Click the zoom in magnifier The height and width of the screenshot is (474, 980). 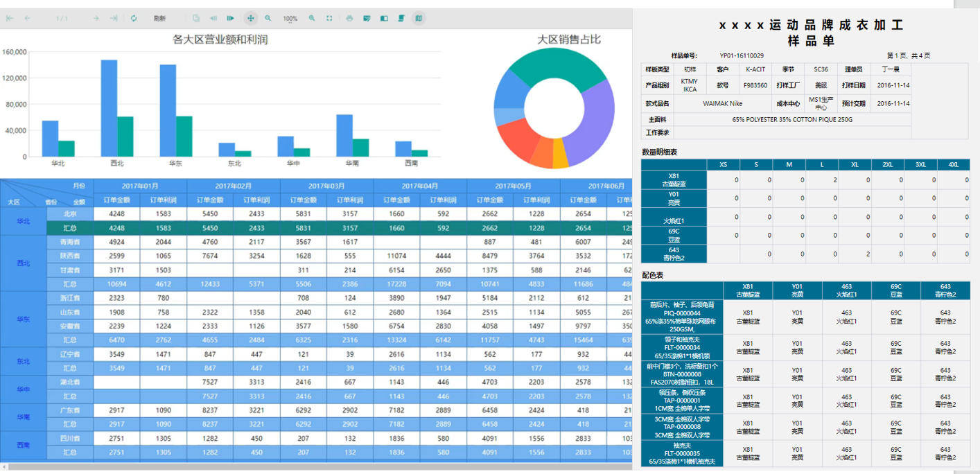312,19
